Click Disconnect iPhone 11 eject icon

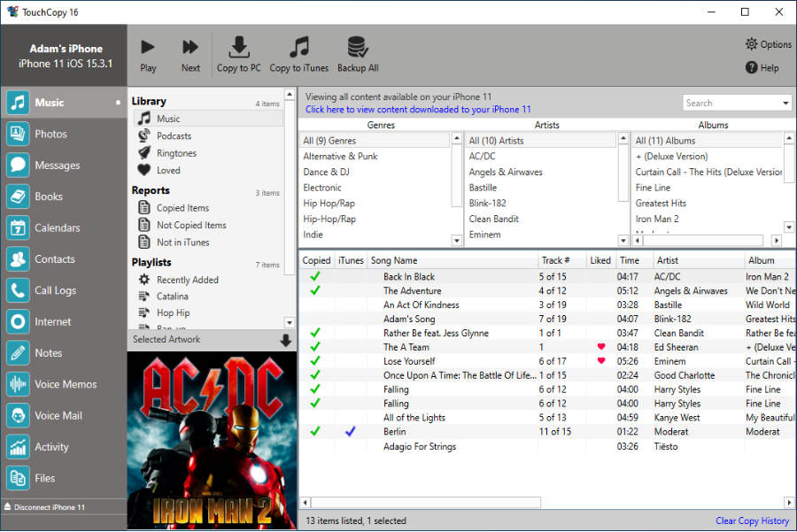(x=8, y=506)
